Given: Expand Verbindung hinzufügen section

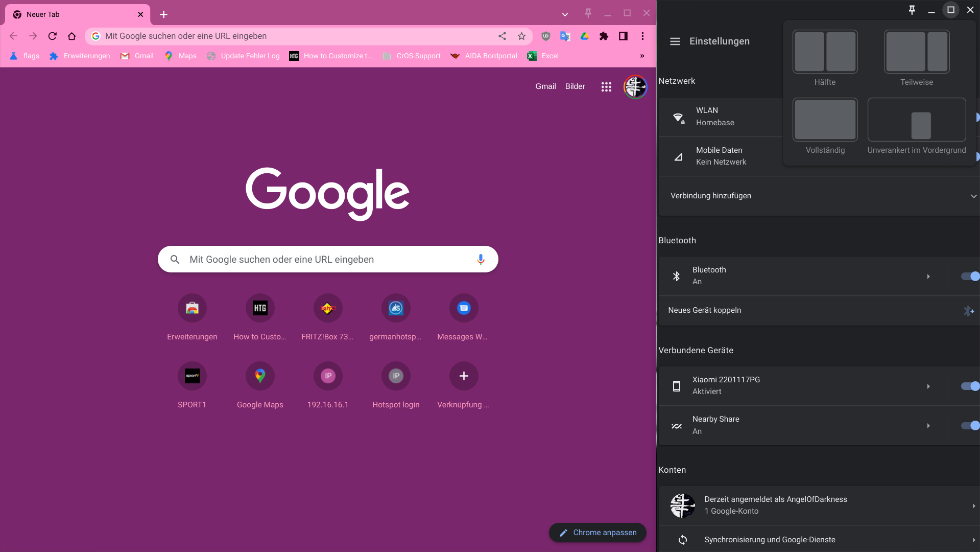Looking at the screenshot, I should pyautogui.click(x=973, y=196).
